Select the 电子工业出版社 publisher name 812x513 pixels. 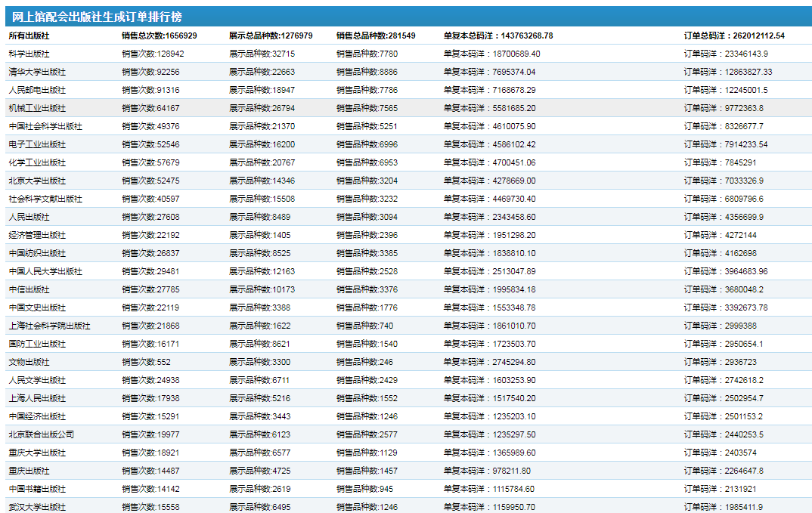37,144
